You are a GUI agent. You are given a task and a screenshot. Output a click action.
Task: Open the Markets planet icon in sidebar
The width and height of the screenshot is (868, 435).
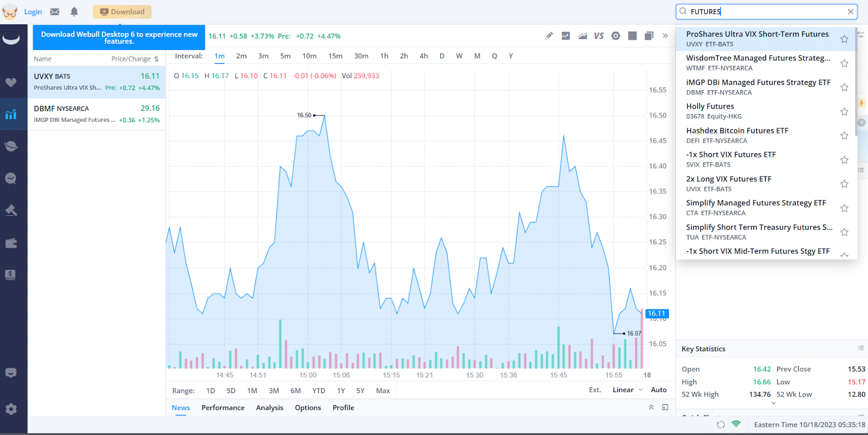tap(11, 146)
